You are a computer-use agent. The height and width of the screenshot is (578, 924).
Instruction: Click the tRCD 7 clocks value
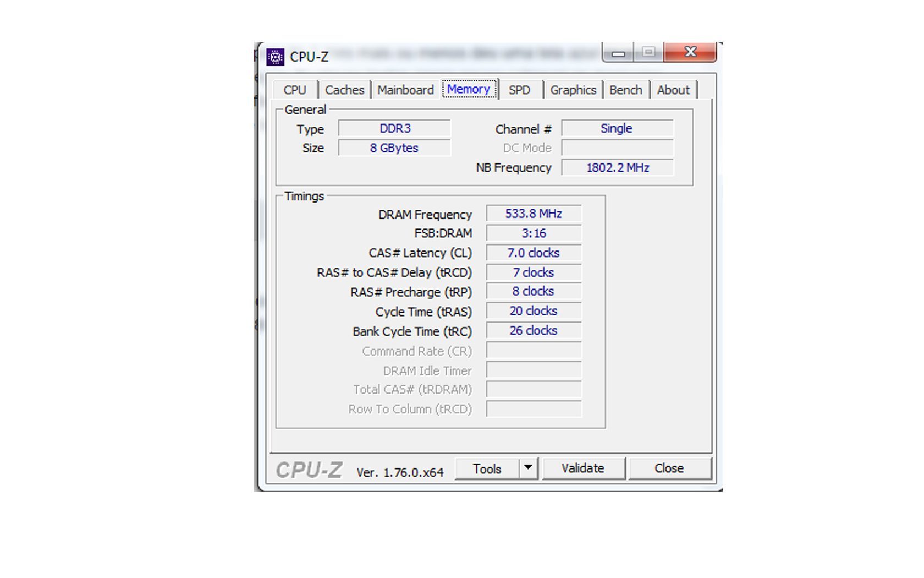point(533,272)
